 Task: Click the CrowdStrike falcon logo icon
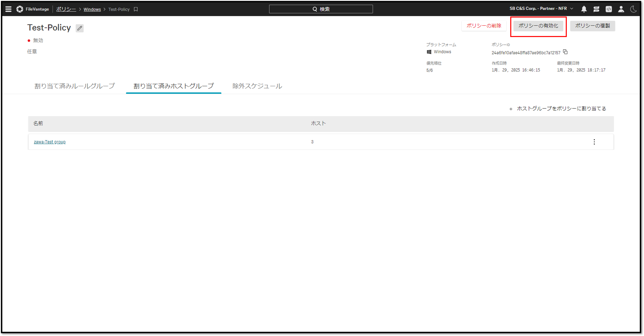20,9
